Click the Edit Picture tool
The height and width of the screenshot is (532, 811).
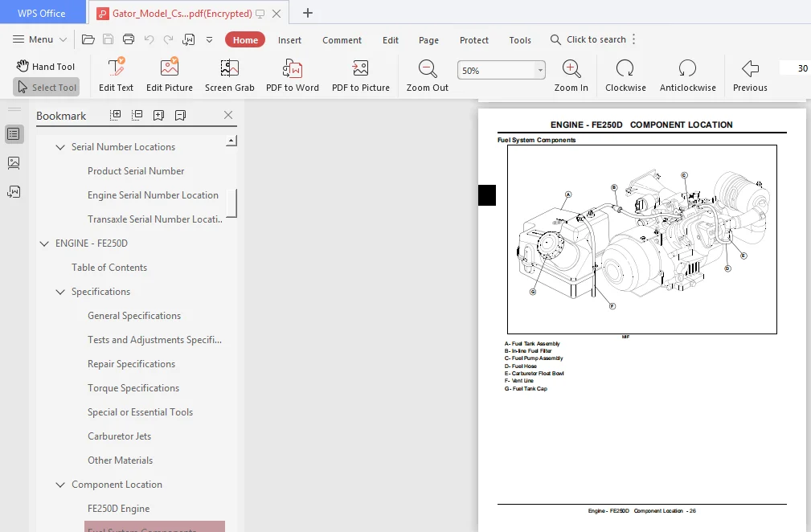coord(169,75)
